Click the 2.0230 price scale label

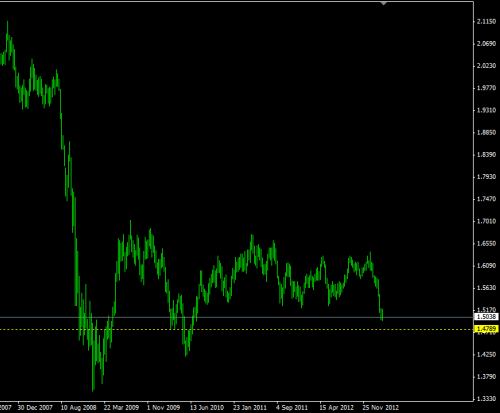[486, 66]
